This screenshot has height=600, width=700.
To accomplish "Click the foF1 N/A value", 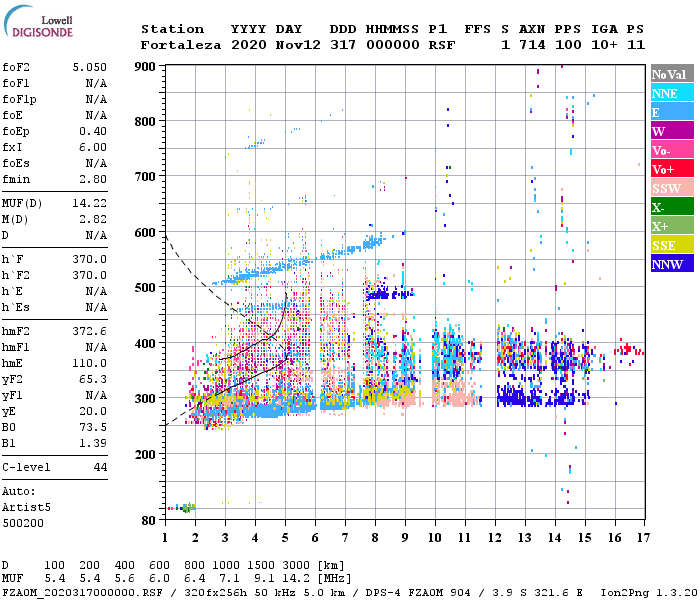I will [x=96, y=83].
